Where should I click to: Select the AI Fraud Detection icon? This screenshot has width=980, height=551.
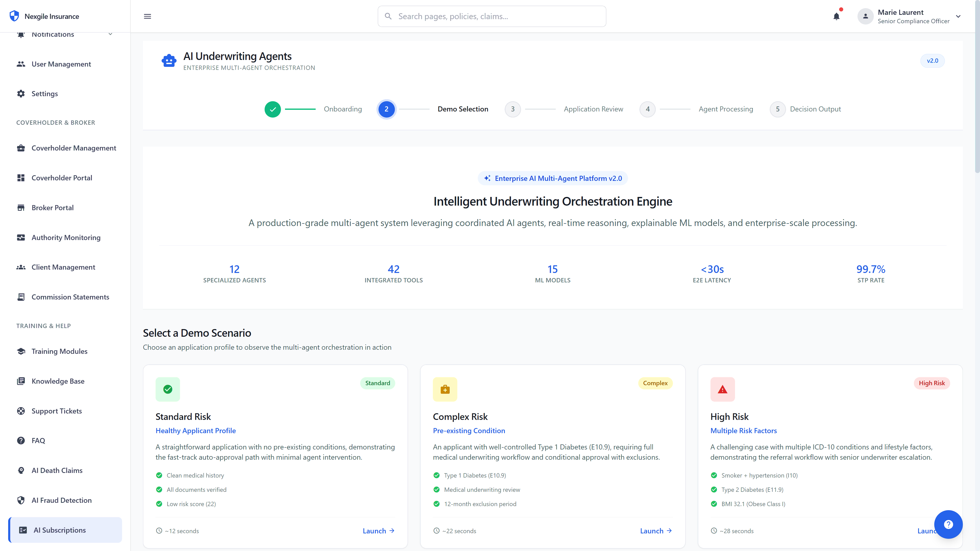point(21,500)
